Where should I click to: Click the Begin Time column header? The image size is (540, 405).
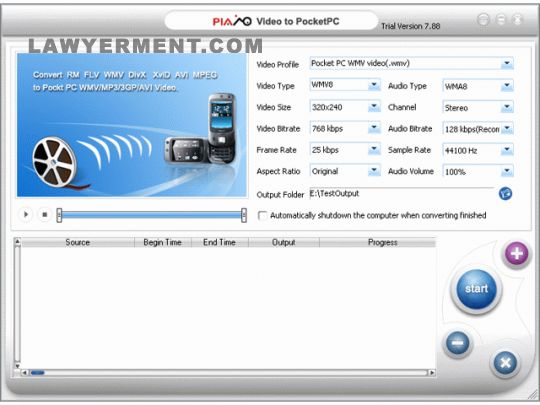[163, 242]
